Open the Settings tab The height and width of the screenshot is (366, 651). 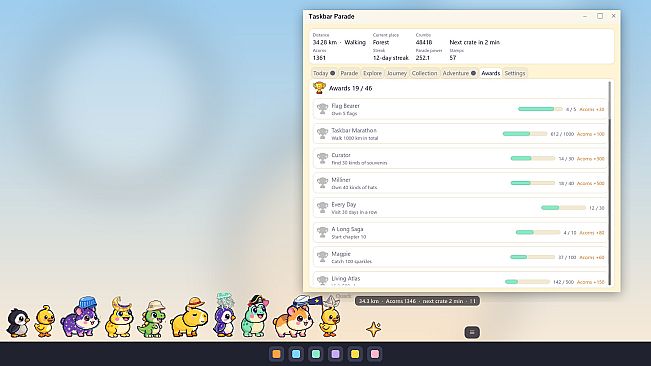click(515, 73)
